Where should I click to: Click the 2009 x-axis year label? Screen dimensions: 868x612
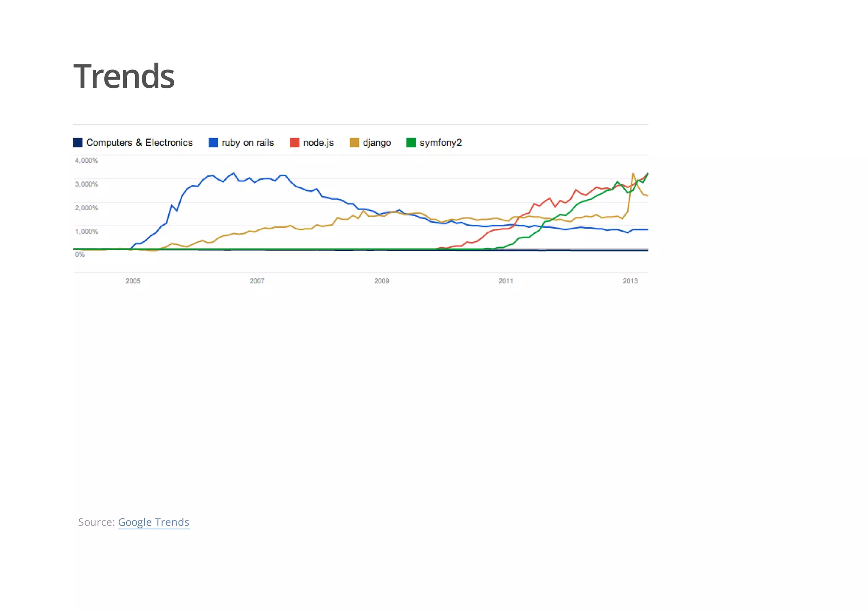[381, 281]
